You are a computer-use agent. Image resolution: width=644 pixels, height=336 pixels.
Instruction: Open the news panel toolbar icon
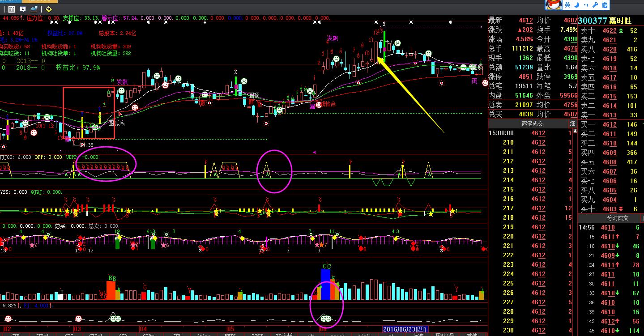click(x=12, y=9)
